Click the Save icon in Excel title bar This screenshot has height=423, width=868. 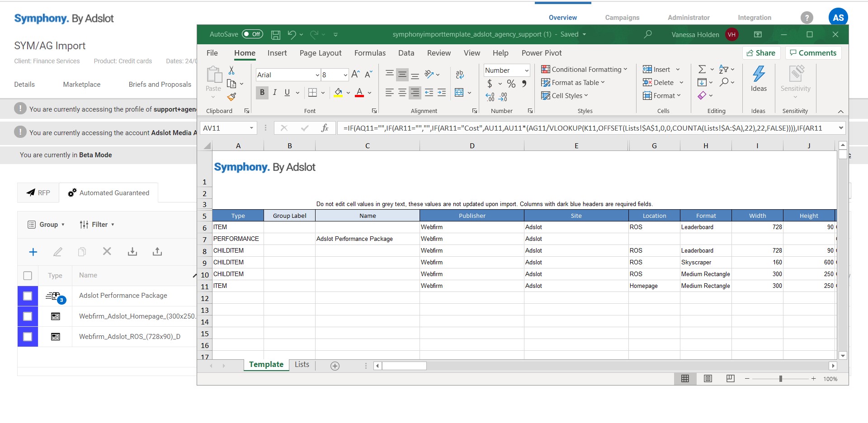[276, 35]
